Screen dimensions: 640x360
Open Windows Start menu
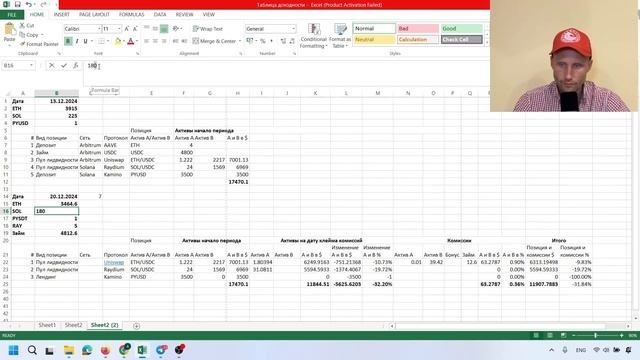click(x=13, y=350)
